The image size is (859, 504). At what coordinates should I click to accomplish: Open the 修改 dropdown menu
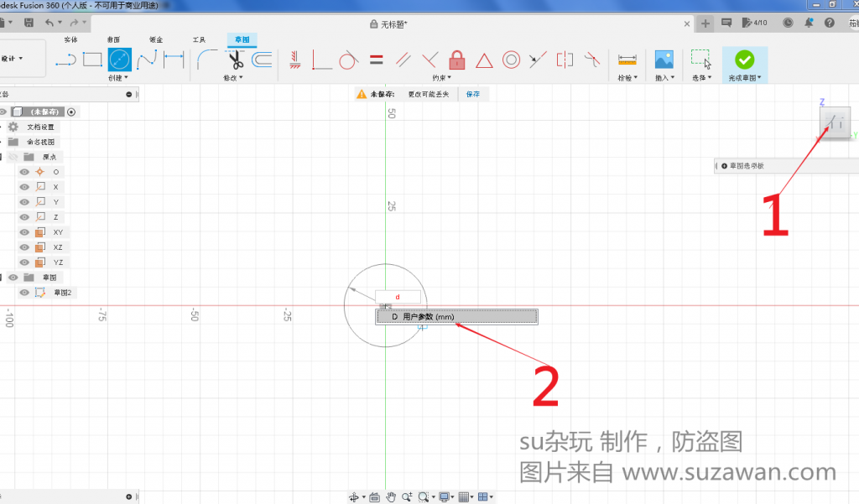pos(233,78)
